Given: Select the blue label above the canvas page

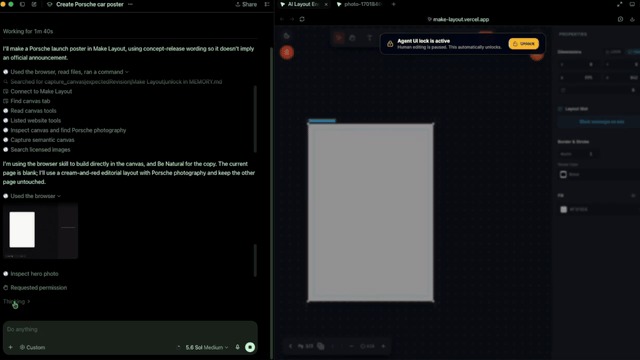Looking at the screenshot, I should pyautogui.click(x=322, y=120).
